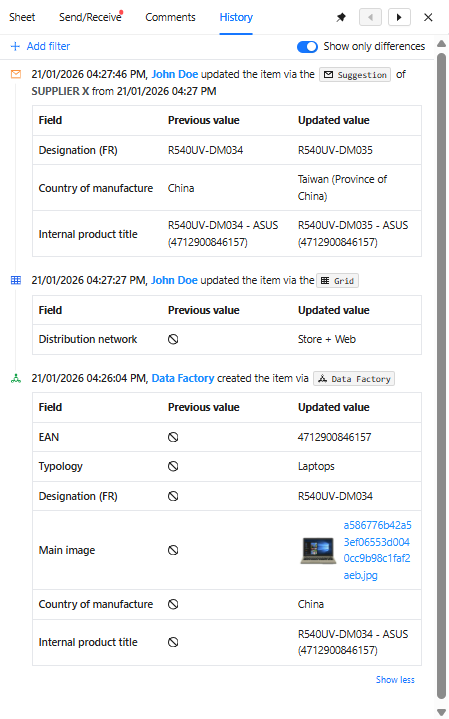The width and height of the screenshot is (449, 719).
Task: Select the History tab
Action: pos(236,17)
